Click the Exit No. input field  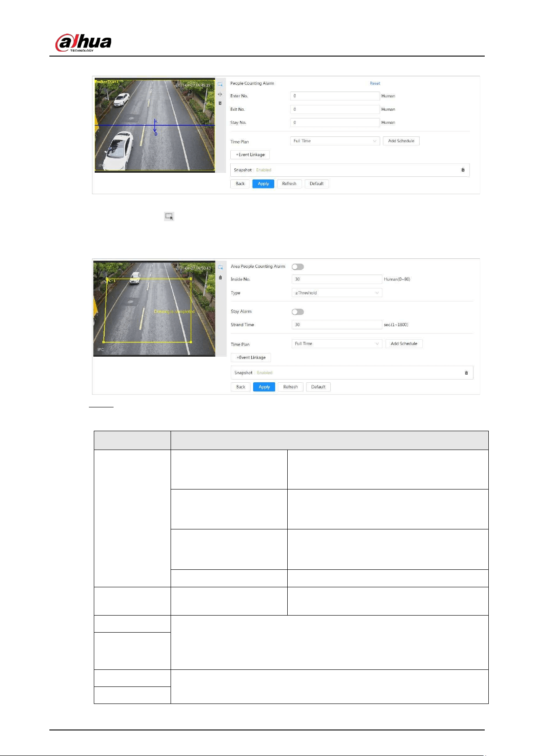pos(335,109)
